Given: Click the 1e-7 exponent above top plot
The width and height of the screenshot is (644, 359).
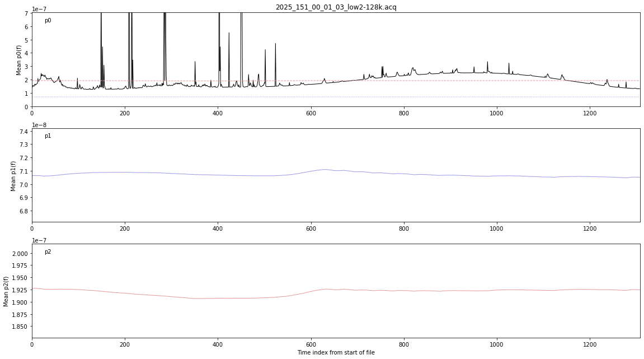Looking at the screenshot, I should coord(39,9).
